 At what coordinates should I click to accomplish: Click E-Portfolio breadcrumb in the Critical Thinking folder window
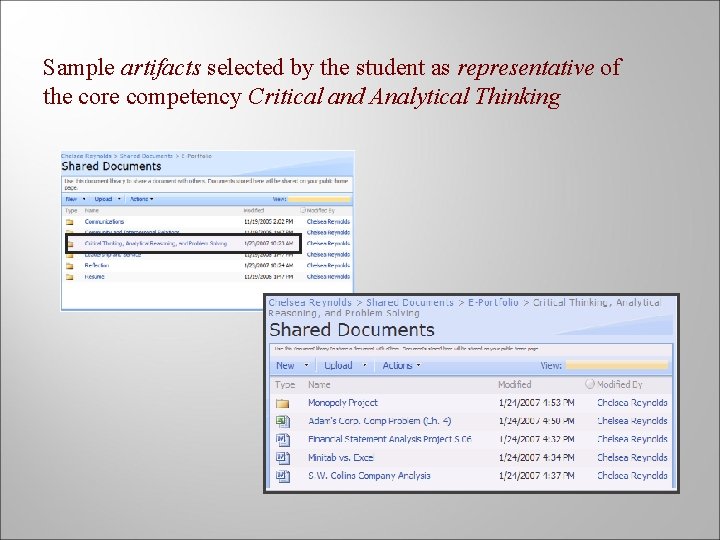(493, 303)
